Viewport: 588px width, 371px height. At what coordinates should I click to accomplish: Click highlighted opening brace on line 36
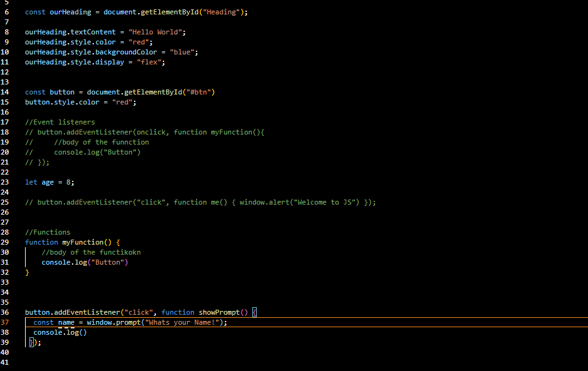pos(254,313)
